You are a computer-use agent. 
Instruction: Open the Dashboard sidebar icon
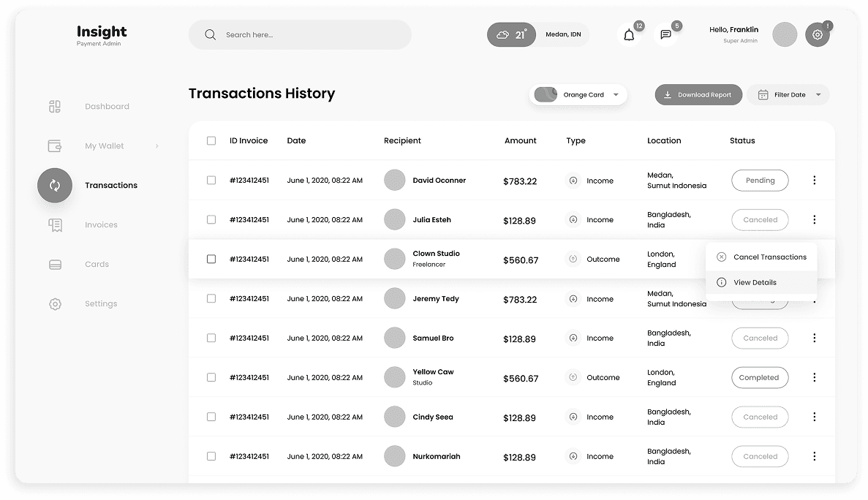(55, 106)
